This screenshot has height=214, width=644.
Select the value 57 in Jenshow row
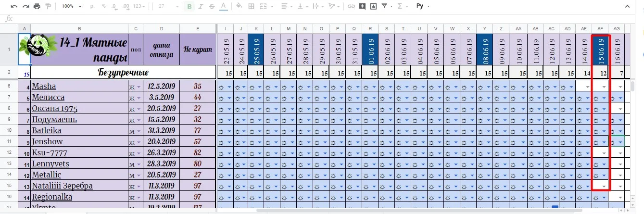198,141
